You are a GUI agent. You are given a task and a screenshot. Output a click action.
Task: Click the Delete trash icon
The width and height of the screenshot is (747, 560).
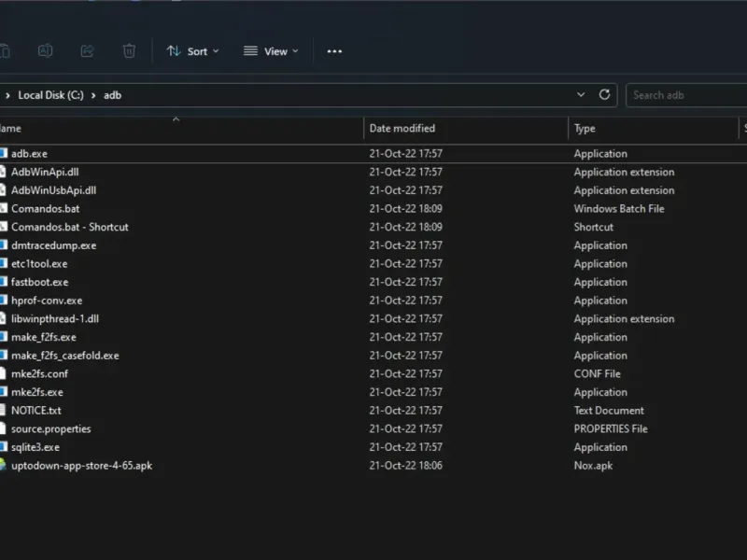pos(129,51)
